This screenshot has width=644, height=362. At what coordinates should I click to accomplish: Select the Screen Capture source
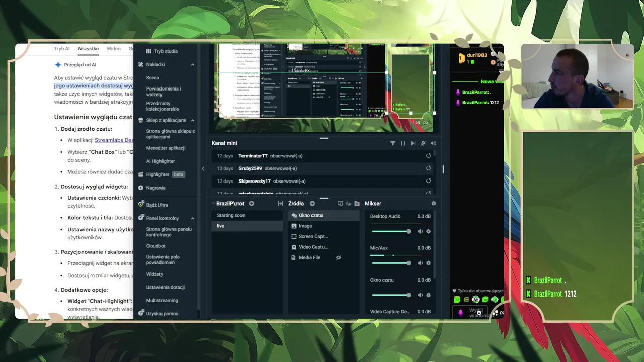pyautogui.click(x=324, y=236)
